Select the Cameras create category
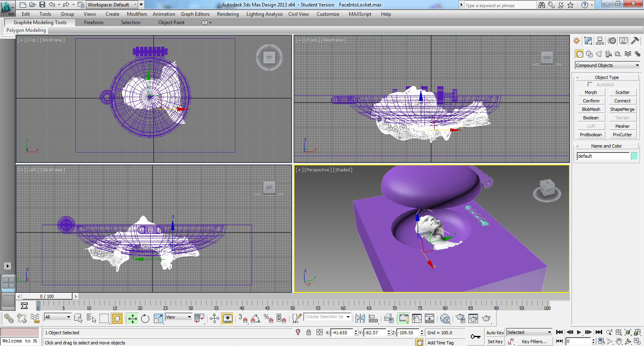The image size is (644, 346). [x=609, y=54]
